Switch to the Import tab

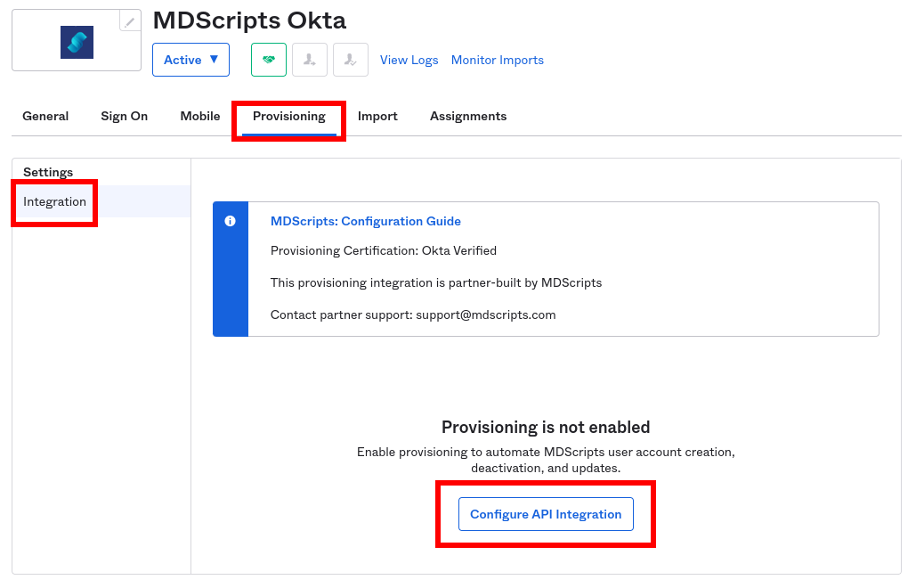[x=377, y=116]
